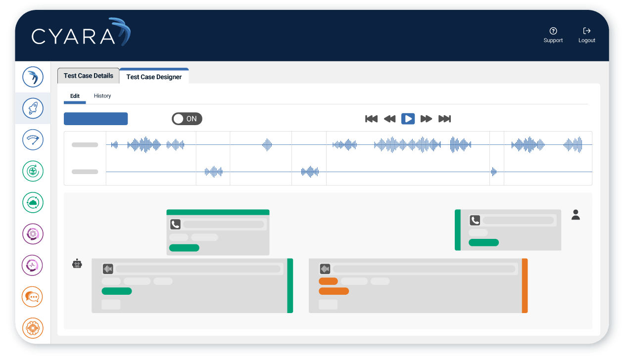624x364 pixels.
Task: Open the green cloud sidebar icon
Action: tap(33, 202)
